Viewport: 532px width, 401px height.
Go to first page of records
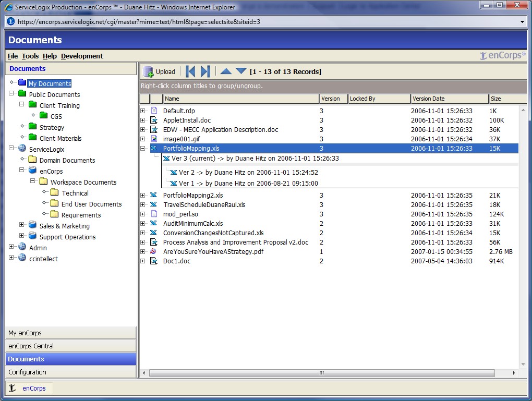point(191,71)
